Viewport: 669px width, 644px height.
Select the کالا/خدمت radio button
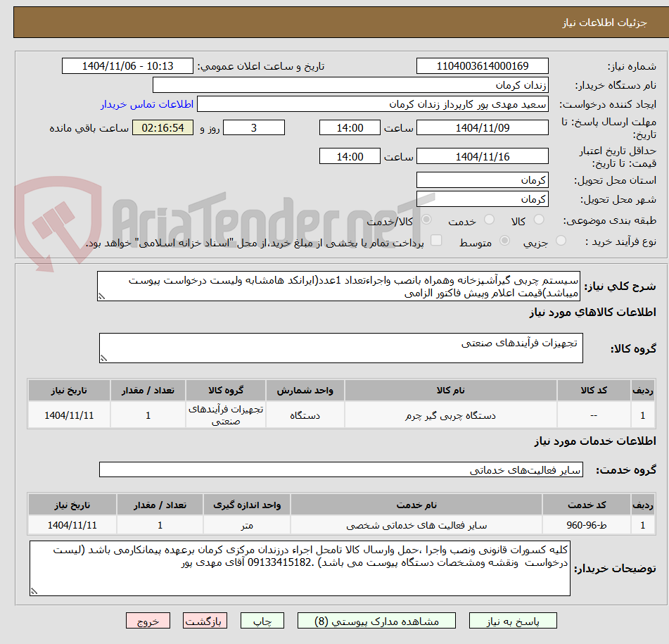tap(426, 220)
